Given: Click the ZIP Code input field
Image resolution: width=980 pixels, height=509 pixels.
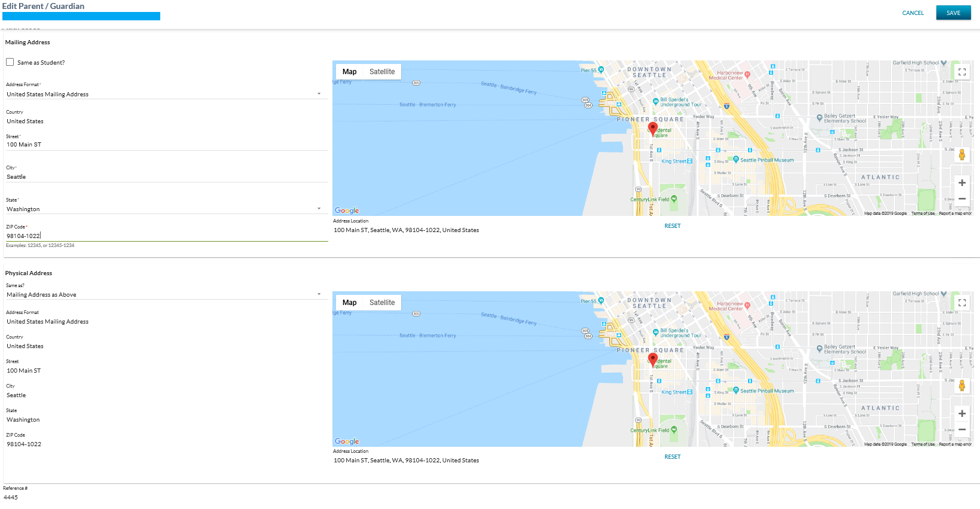Looking at the screenshot, I should click(166, 236).
